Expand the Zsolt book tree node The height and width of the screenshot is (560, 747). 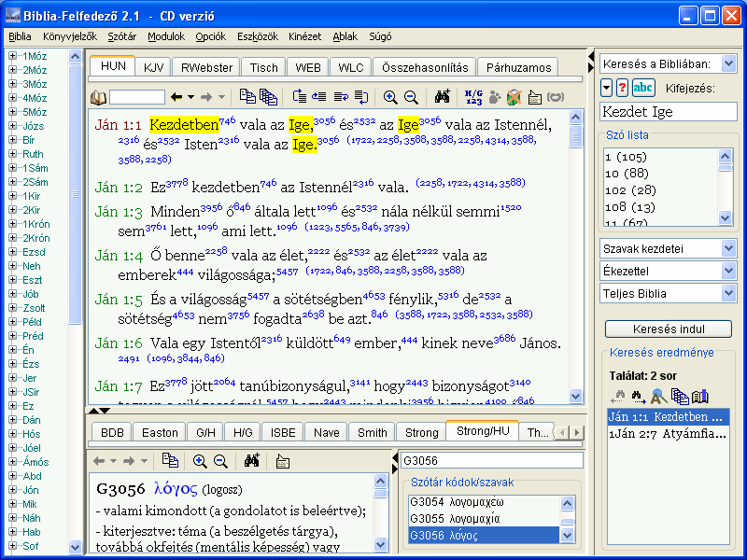[x=12, y=308]
